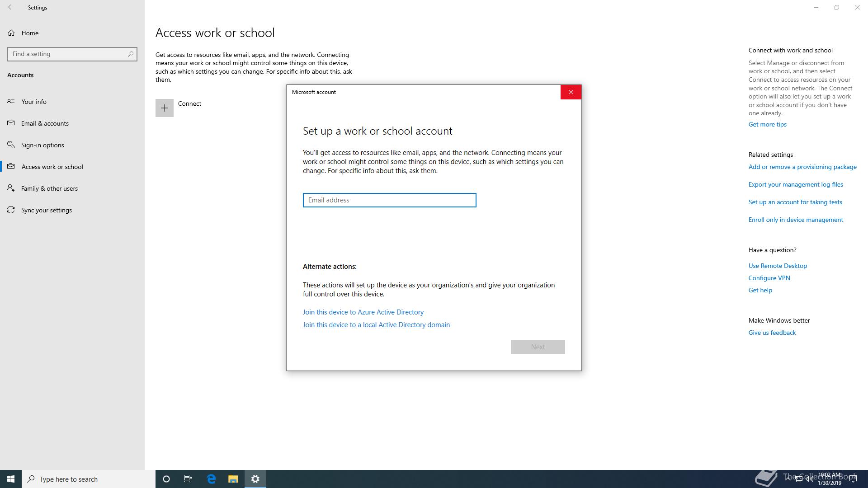Click the taskbar search box

tap(89, 479)
